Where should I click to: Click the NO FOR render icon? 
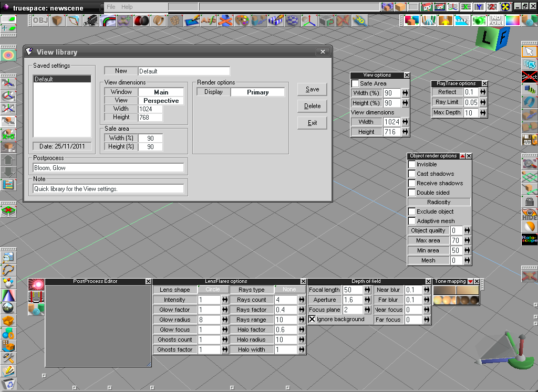[x=496, y=20]
